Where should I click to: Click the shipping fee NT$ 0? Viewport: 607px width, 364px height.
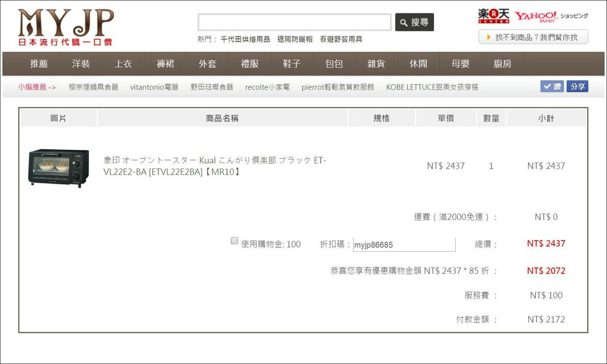click(546, 217)
